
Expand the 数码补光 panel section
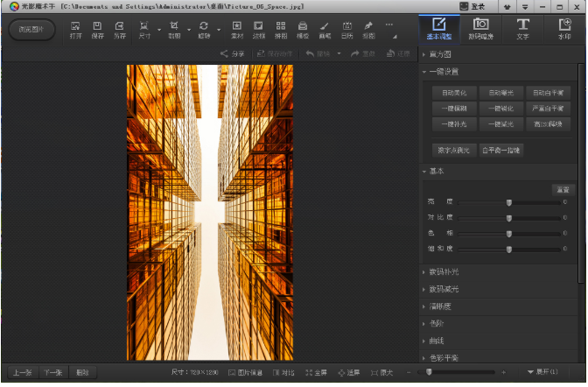pos(444,272)
